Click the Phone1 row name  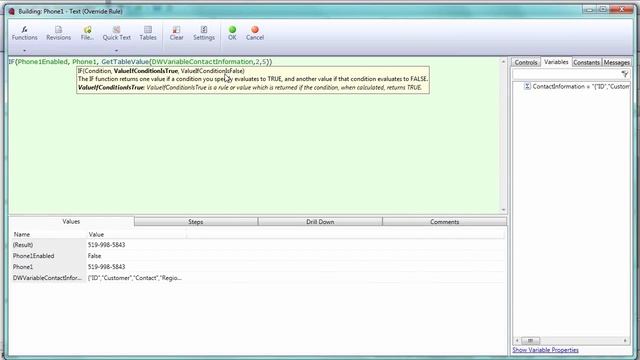[x=23, y=267]
